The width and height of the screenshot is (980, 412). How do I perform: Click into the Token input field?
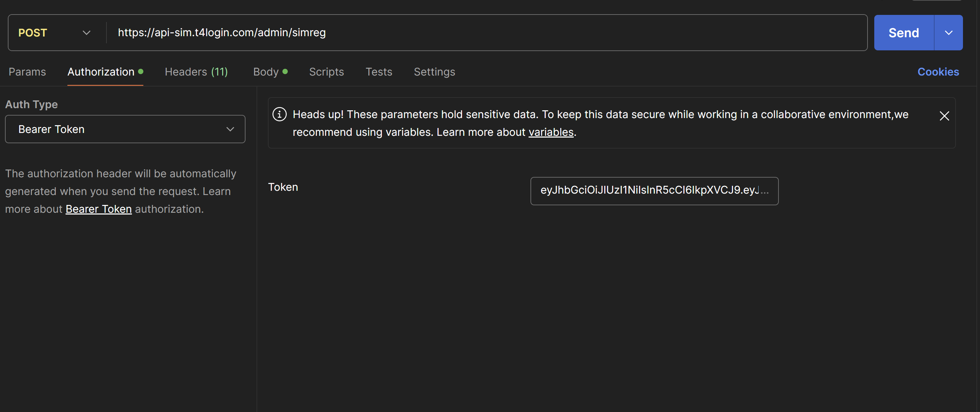(x=654, y=191)
